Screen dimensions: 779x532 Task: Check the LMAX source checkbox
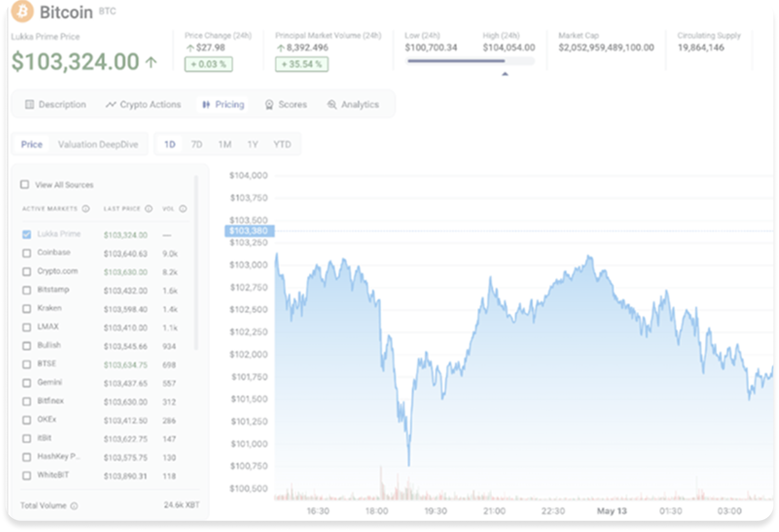coord(27,327)
